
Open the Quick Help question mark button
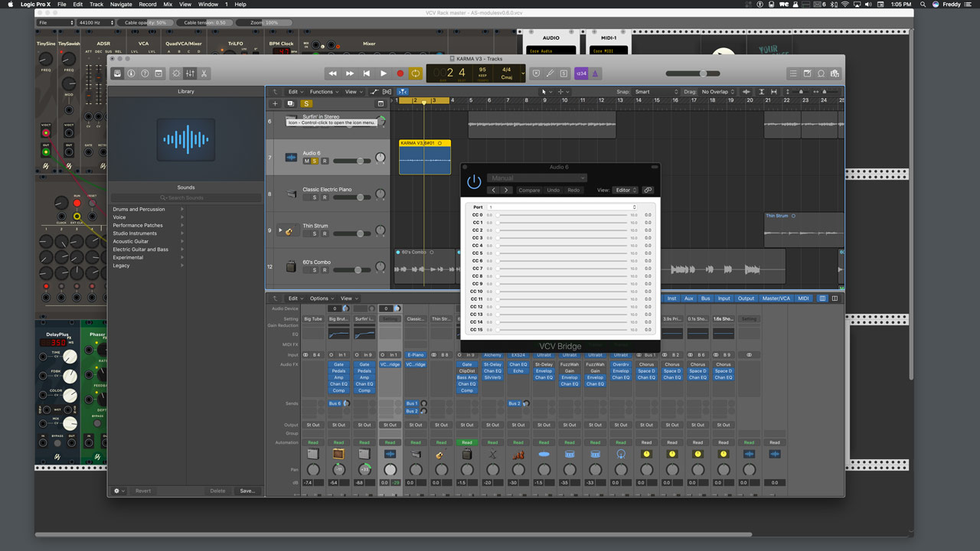(x=145, y=73)
